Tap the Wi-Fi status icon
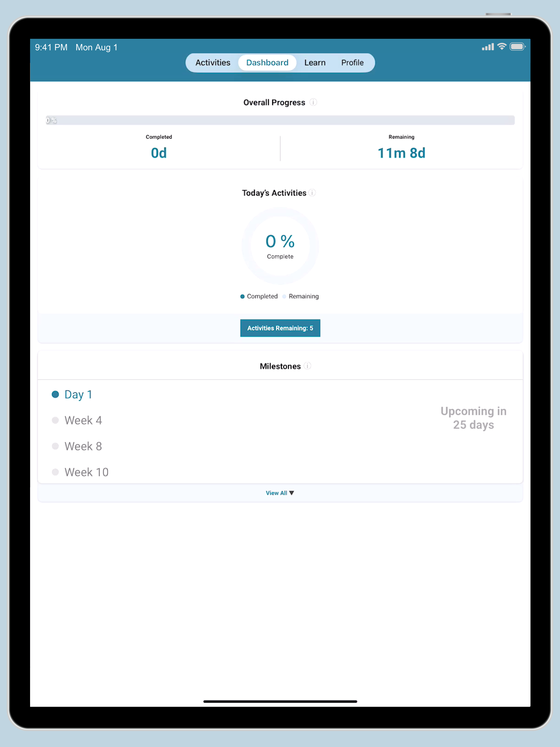Image resolution: width=560 pixels, height=747 pixels. tap(502, 46)
